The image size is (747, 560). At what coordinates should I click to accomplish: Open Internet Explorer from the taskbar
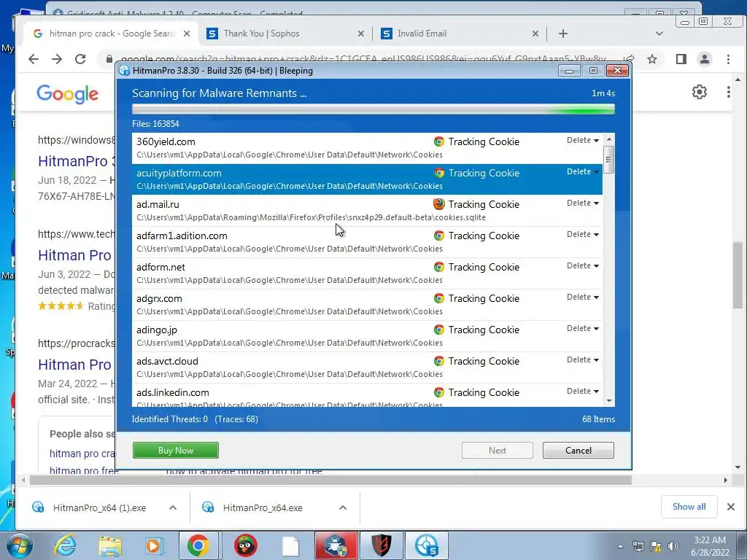tap(65, 545)
